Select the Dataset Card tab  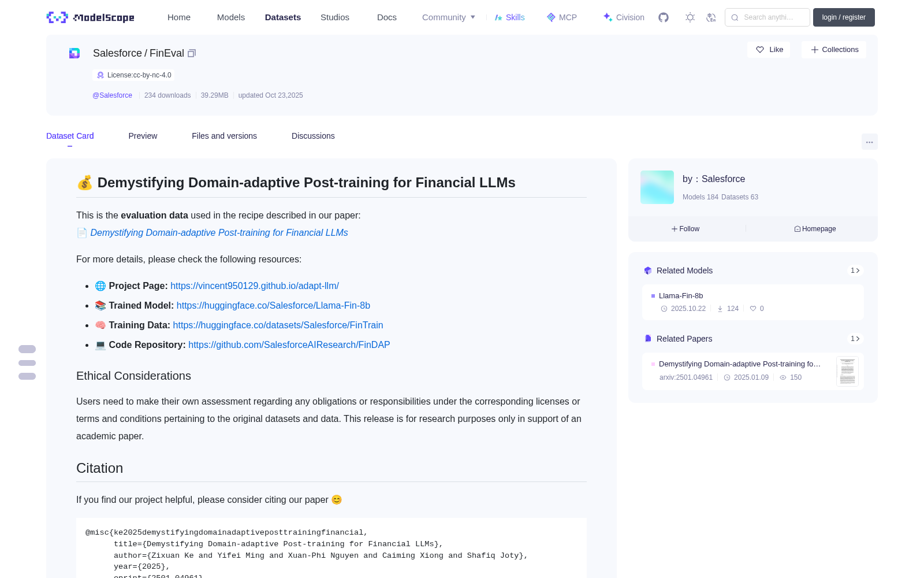(70, 136)
